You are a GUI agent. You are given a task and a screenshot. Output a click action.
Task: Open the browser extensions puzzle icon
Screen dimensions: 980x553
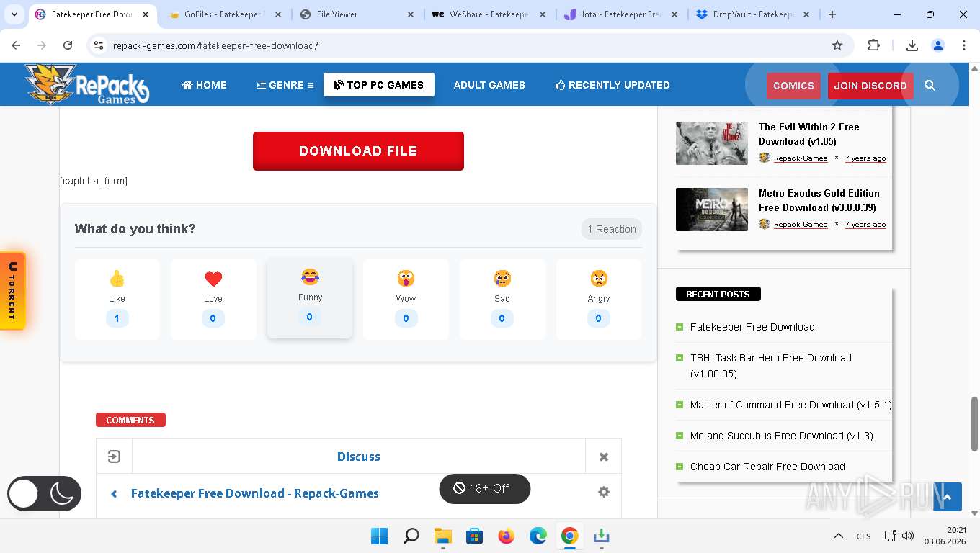tap(873, 45)
